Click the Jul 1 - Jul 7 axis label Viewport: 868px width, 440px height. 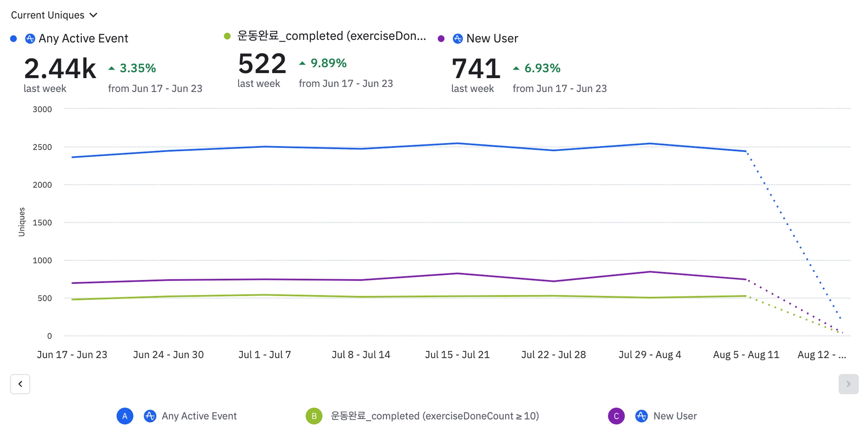pos(265,355)
